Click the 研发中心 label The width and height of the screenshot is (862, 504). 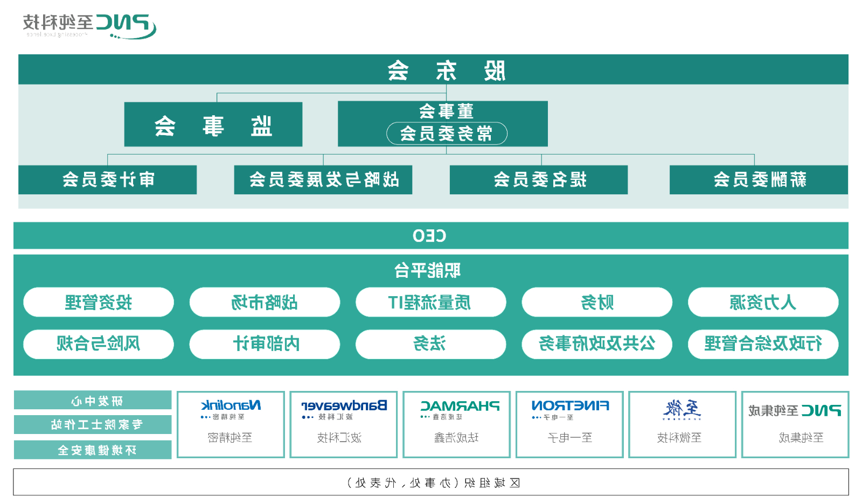click(x=93, y=400)
